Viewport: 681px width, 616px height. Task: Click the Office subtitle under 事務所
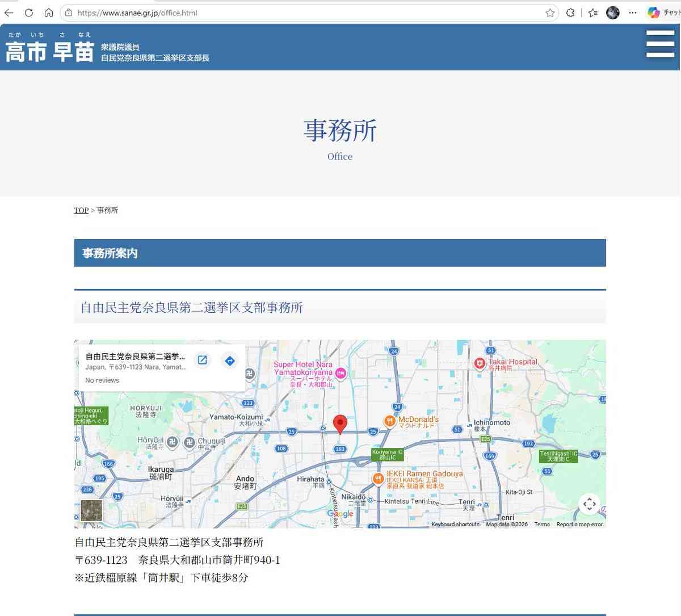340,157
